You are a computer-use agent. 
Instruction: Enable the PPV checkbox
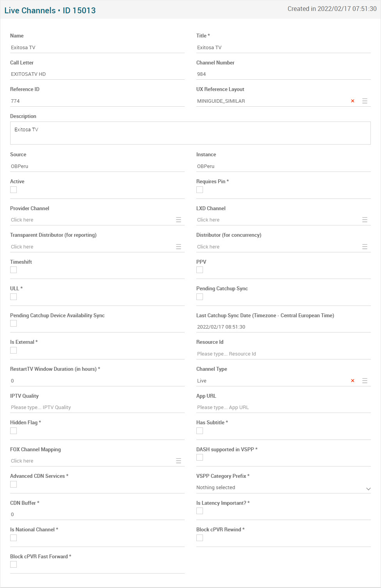[x=200, y=270]
